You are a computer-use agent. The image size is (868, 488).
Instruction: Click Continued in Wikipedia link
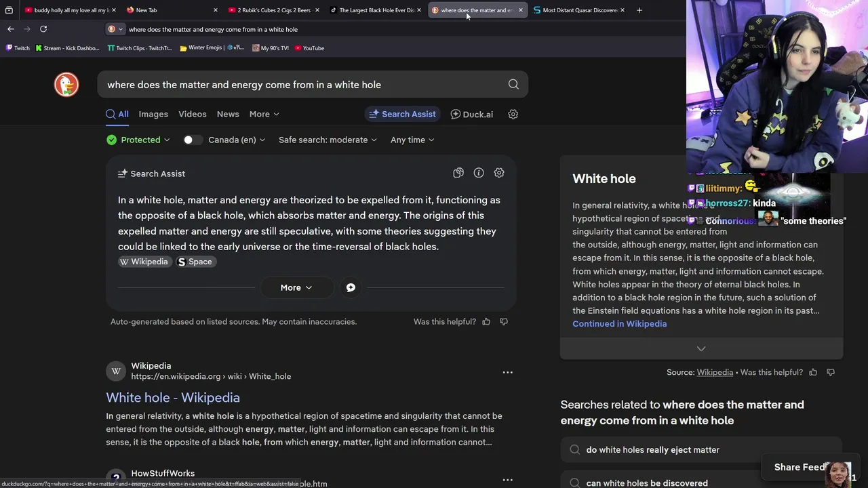click(x=619, y=324)
